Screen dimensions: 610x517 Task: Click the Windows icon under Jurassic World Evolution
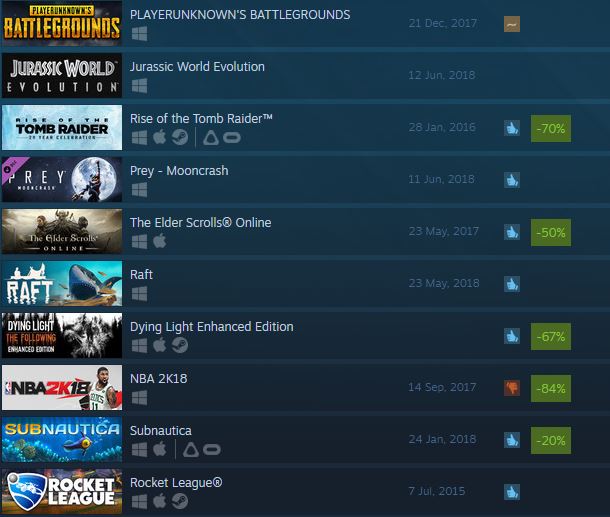point(140,86)
